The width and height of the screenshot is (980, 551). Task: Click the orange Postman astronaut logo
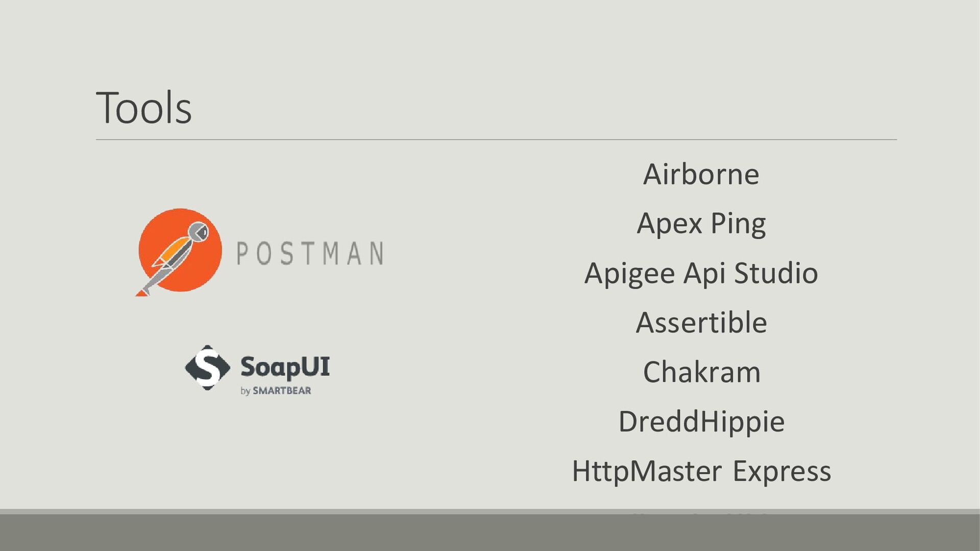tap(180, 251)
